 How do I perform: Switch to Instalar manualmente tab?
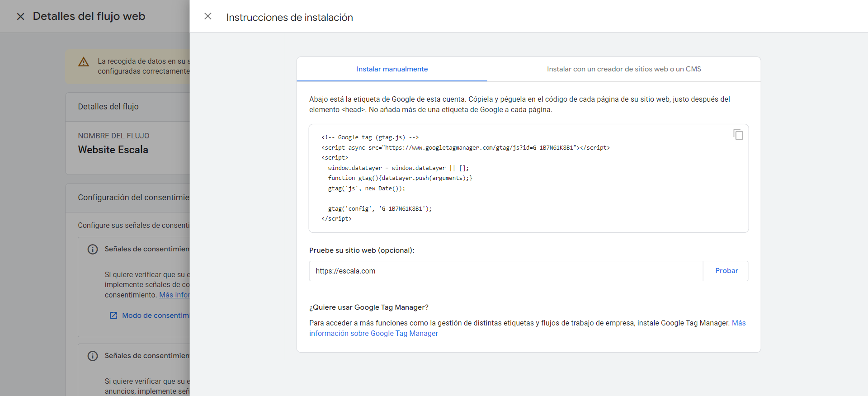point(392,69)
